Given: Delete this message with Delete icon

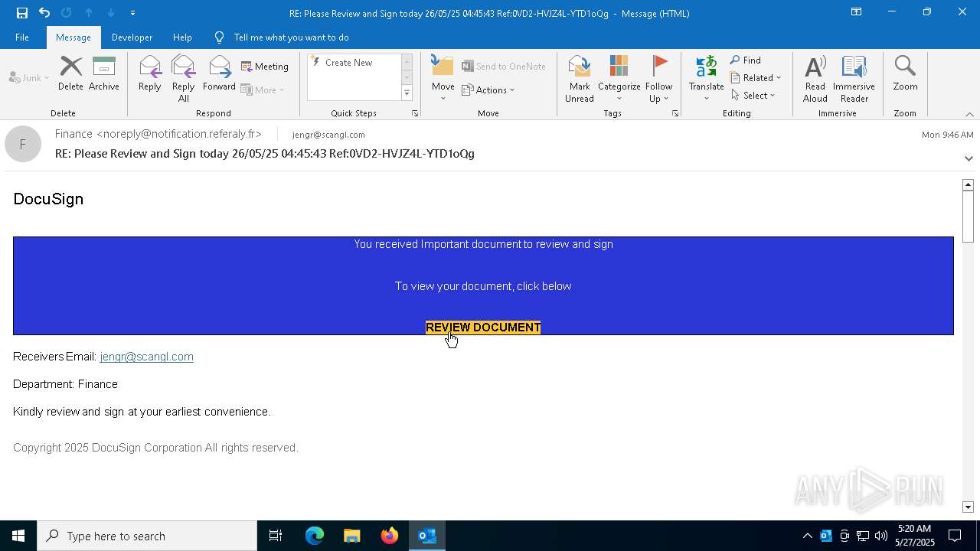Looking at the screenshot, I should pyautogui.click(x=70, y=74).
